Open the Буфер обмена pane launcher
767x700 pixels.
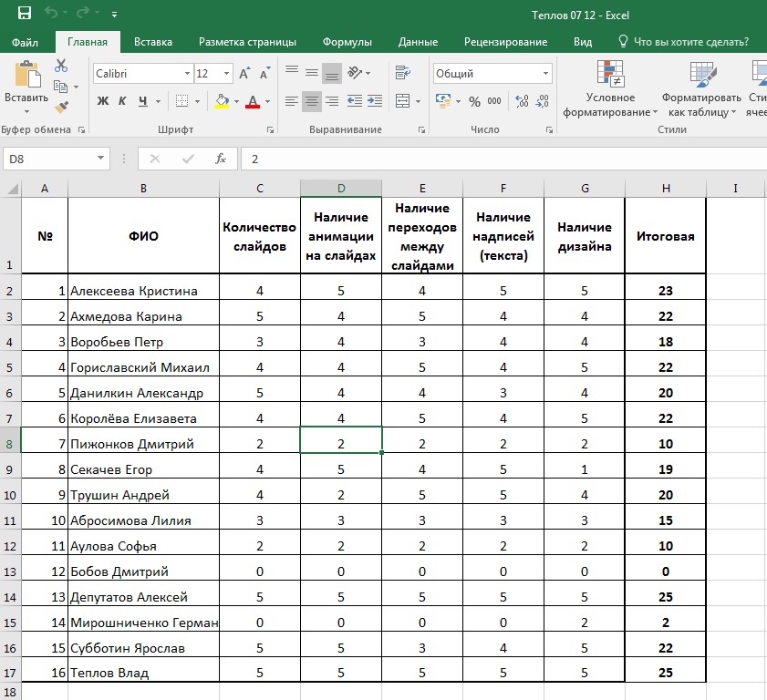(x=82, y=130)
